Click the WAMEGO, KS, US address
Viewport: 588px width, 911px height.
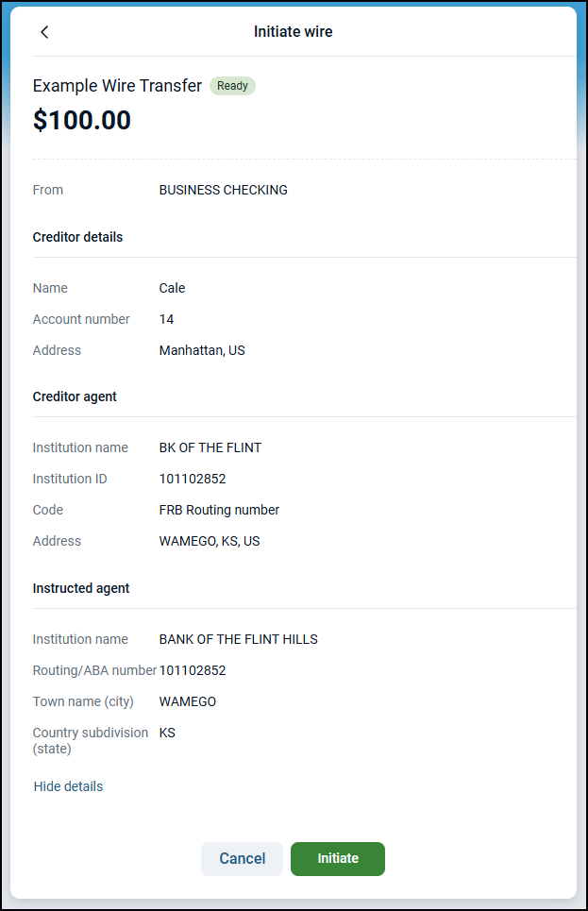210,541
